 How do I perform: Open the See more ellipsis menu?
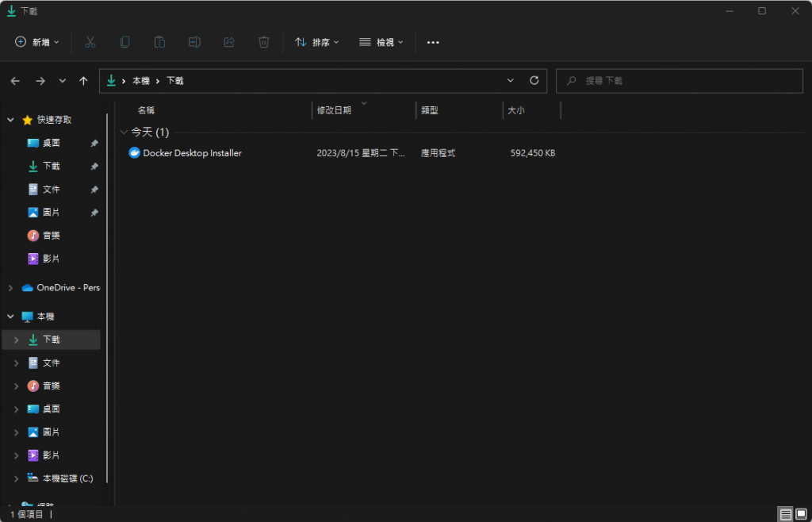[x=433, y=42]
